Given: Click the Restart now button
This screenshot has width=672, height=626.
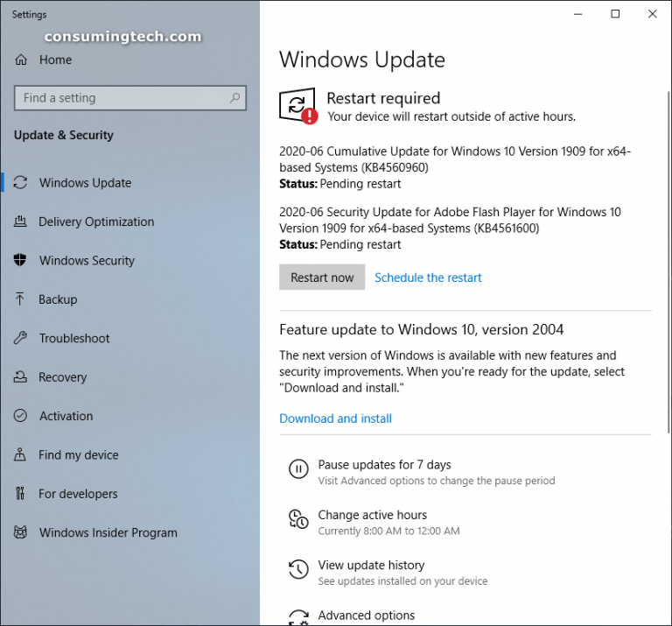Looking at the screenshot, I should pyautogui.click(x=322, y=277).
